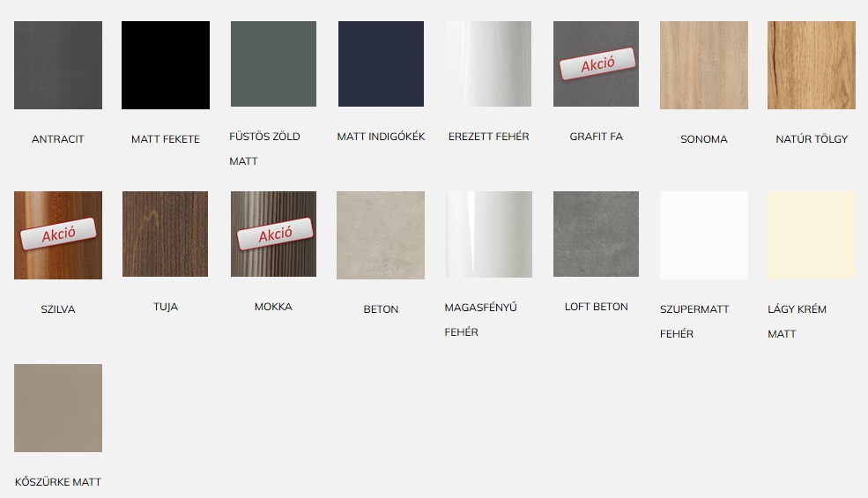Choose the Lágy Krém Matt swatch
Viewport: 868px width, 498px height.
[x=812, y=235]
